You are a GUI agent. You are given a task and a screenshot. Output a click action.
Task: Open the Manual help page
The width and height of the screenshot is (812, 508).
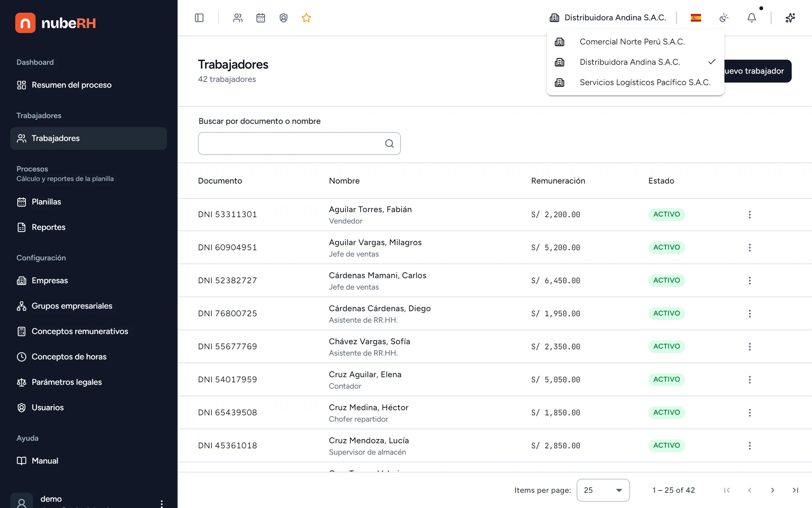coord(88,461)
